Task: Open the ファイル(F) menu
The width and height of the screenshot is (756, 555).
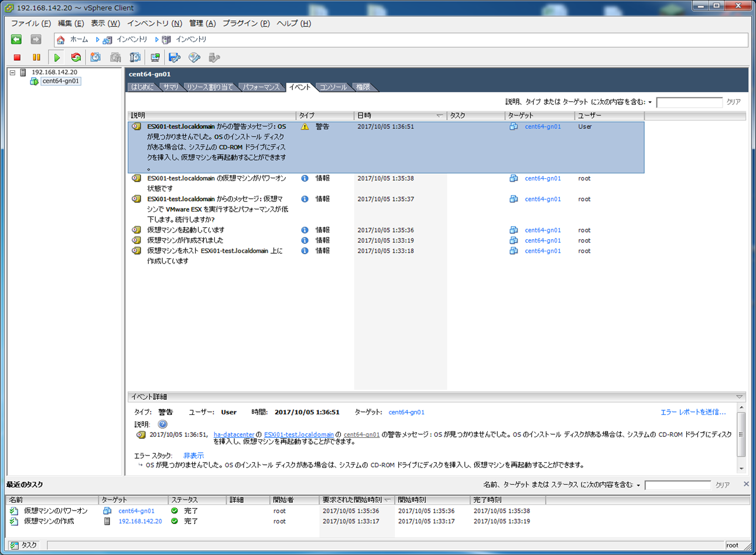Action: tap(31, 23)
